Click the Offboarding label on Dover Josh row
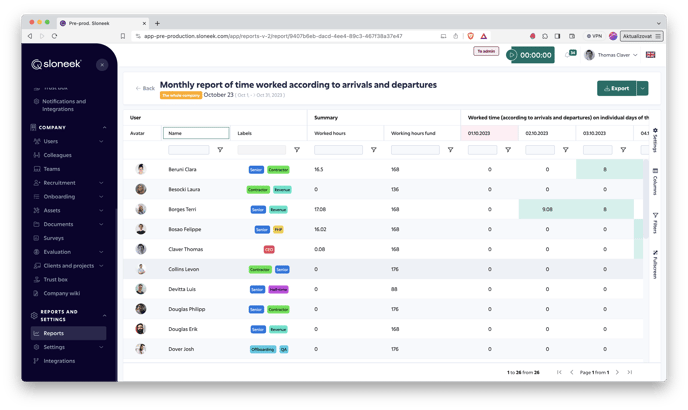The height and width of the screenshot is (410, 688). pos(263,349)
